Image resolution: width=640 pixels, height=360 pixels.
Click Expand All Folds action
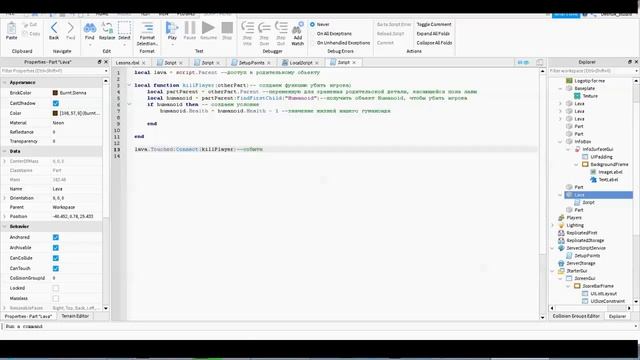433,33
